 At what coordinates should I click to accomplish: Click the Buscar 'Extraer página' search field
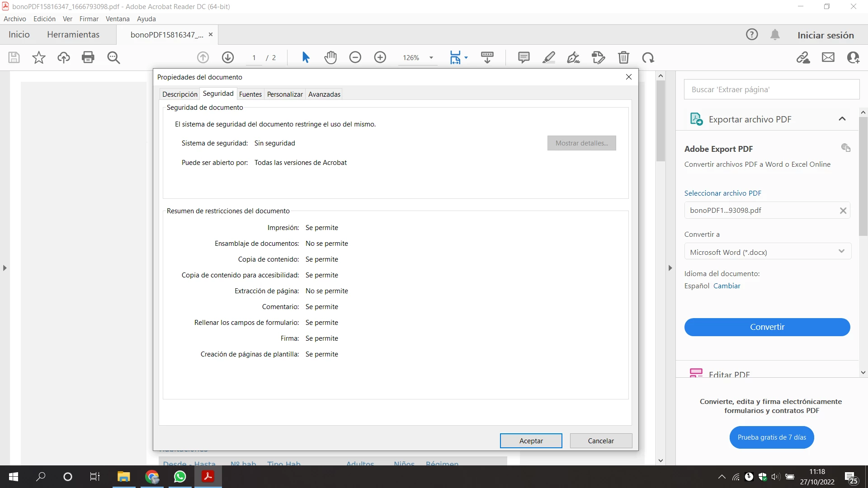click(x=771, y=89)
